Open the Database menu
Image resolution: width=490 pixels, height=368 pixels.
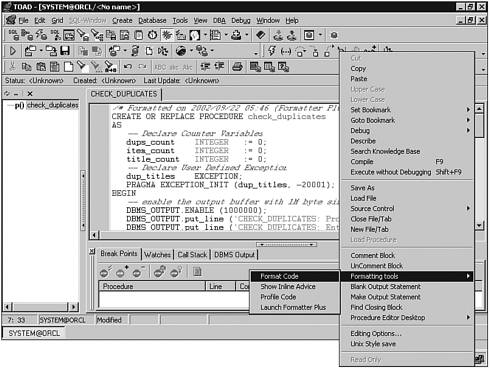(x=152, y=21)
